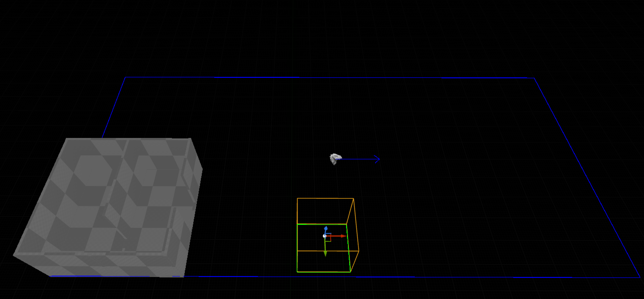Click the bottom-right corner of the blue boundary rectangle
Image resolution: width=644 pixels, height=299 pixels.
(640, 278)
